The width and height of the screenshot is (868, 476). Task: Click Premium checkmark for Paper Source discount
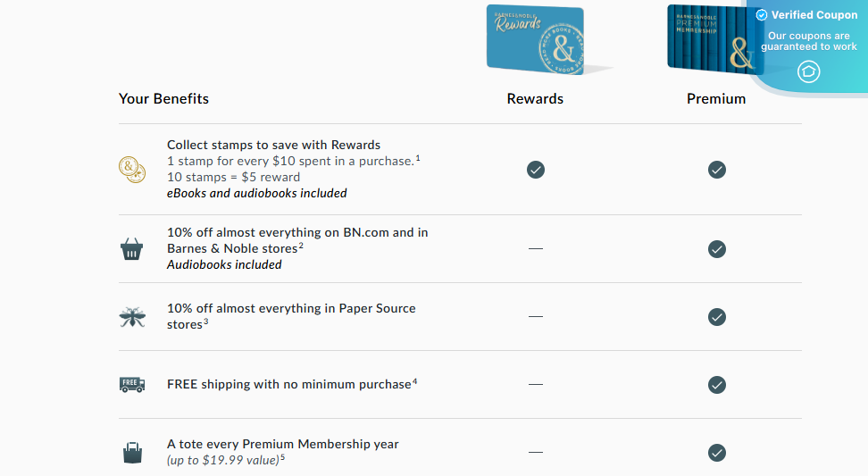(716, 317)
